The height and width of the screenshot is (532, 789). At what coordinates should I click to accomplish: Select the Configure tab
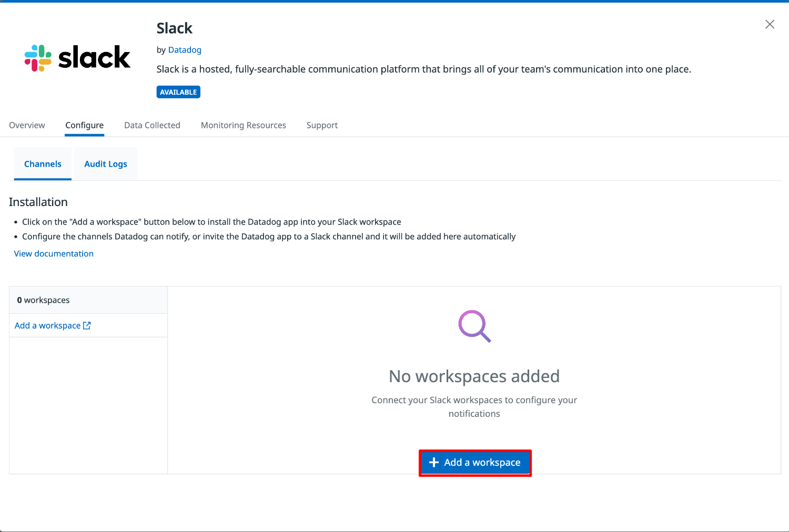[84, 125]
